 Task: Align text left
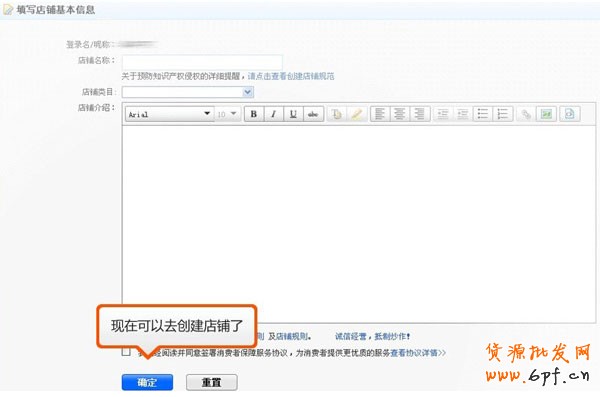[x=380, y=114]
